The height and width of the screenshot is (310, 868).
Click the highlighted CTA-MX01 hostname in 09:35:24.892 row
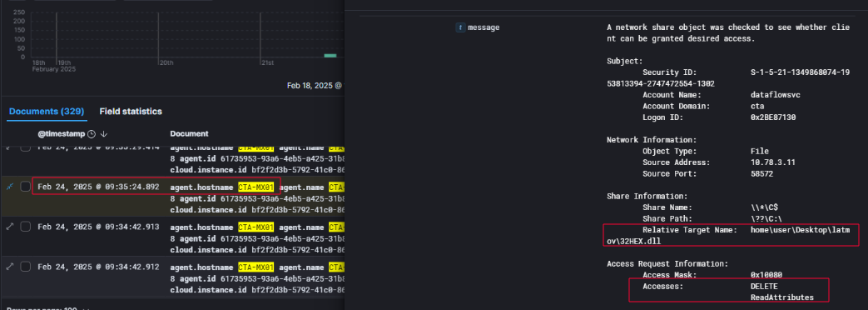tap(256, 187)
